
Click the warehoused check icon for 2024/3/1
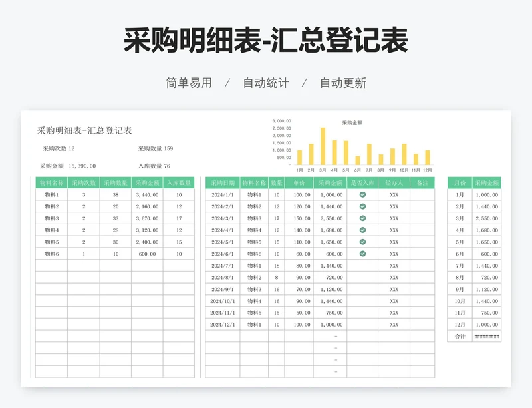(x=362, y=218)
